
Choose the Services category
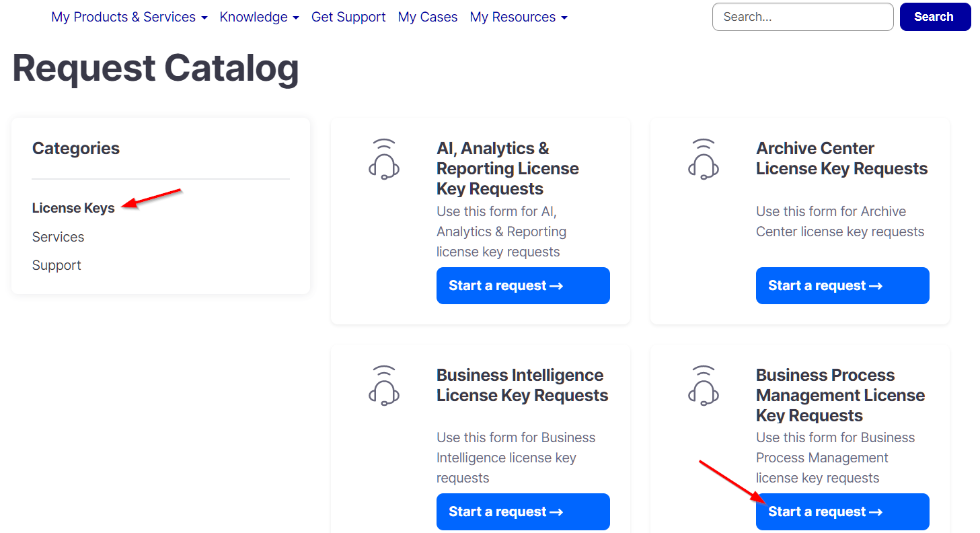point(58,237)
